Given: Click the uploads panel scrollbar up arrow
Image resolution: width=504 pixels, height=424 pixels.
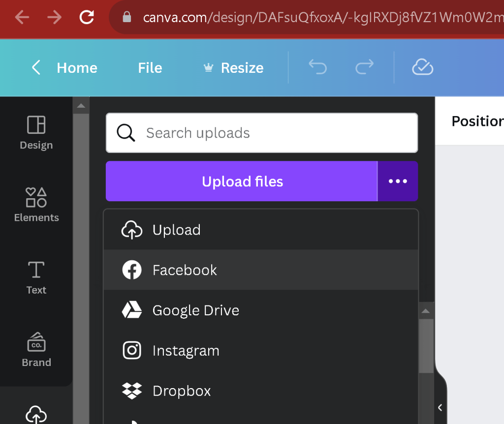Looking at the screenshot, I should [426, 310].
